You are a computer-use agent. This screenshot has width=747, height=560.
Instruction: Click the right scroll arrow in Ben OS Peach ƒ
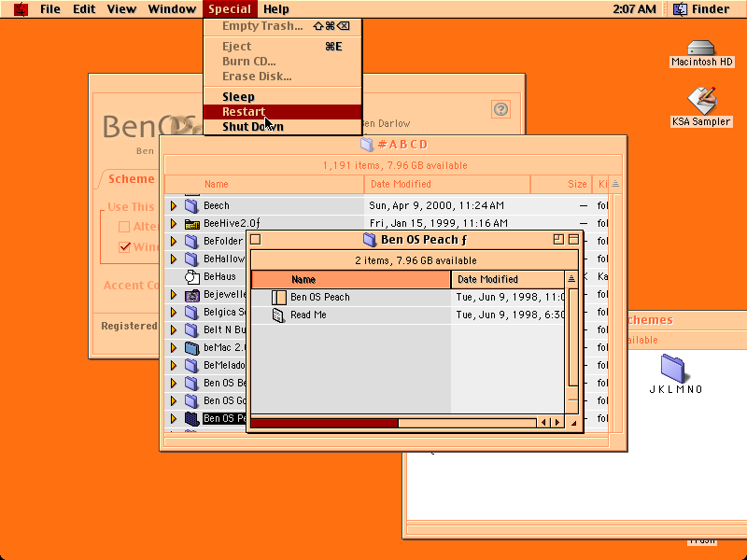click(x=557, y=423)
